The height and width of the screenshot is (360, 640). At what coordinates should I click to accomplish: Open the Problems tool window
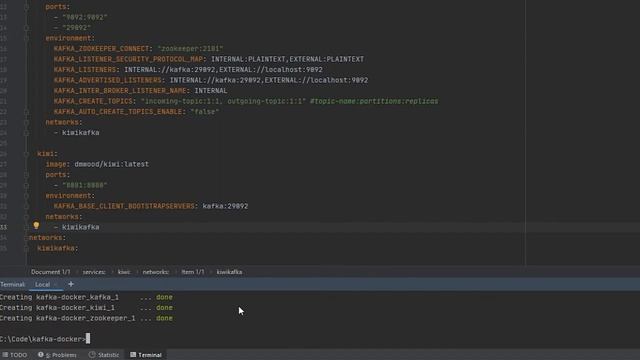click(x=57, y=355)
